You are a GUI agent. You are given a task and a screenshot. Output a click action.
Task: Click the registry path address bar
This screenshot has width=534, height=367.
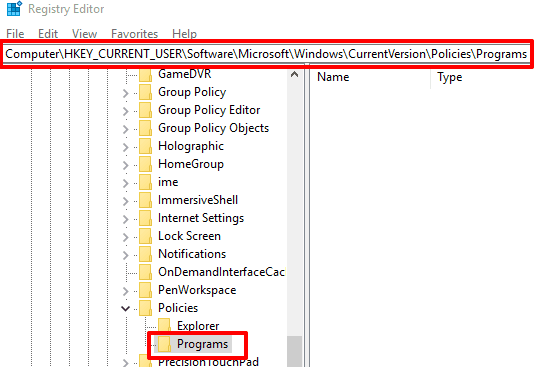point(266,54)
